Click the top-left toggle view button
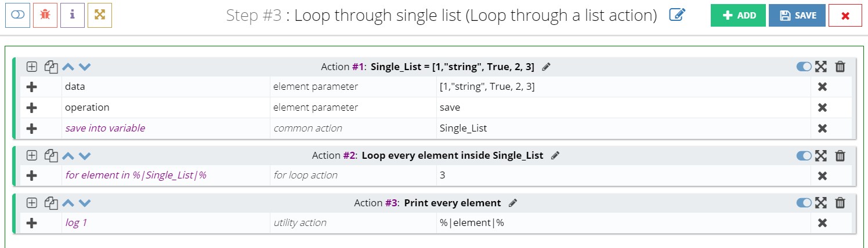 pyautogui.click(x=17, y=15)
